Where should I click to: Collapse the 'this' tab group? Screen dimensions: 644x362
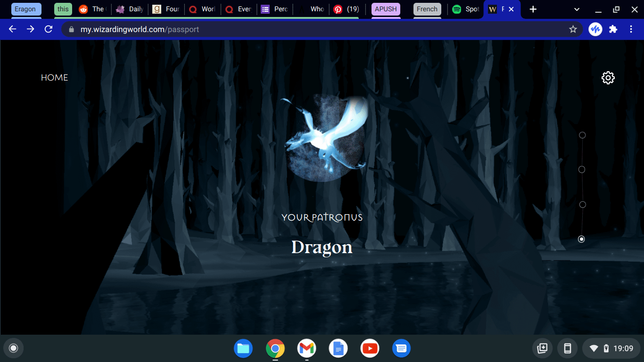click(x=63, y=9)
